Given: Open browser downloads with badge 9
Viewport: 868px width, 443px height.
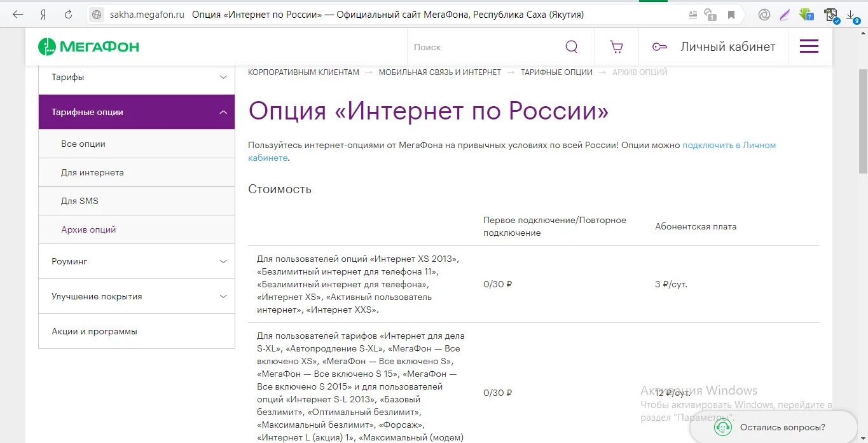Looking at the screenshot, I should point(853,15).
